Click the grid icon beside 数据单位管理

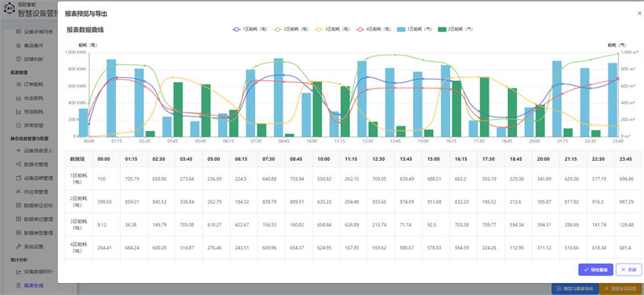coord(18,219)
